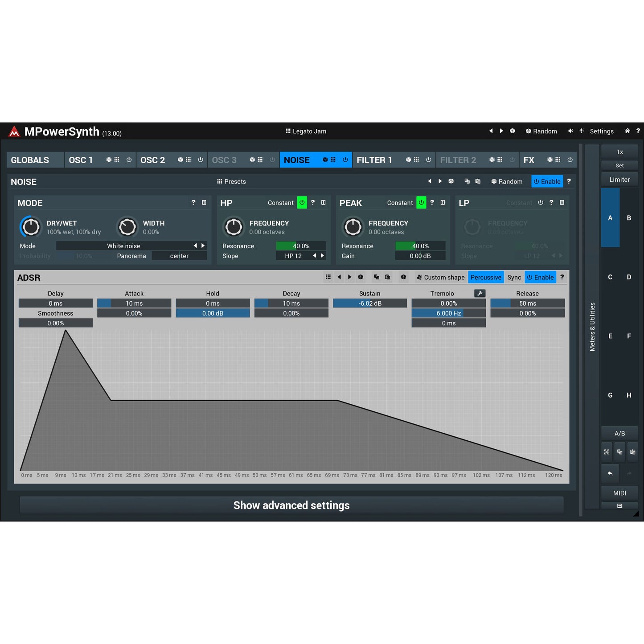Click the Show advanced settings button
This screenshot has height=644, width=644.
291,505
